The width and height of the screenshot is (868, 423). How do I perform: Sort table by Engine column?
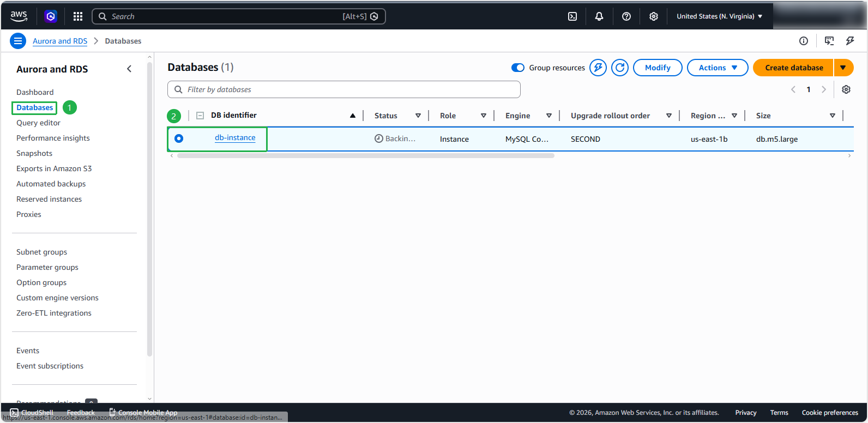549,116
